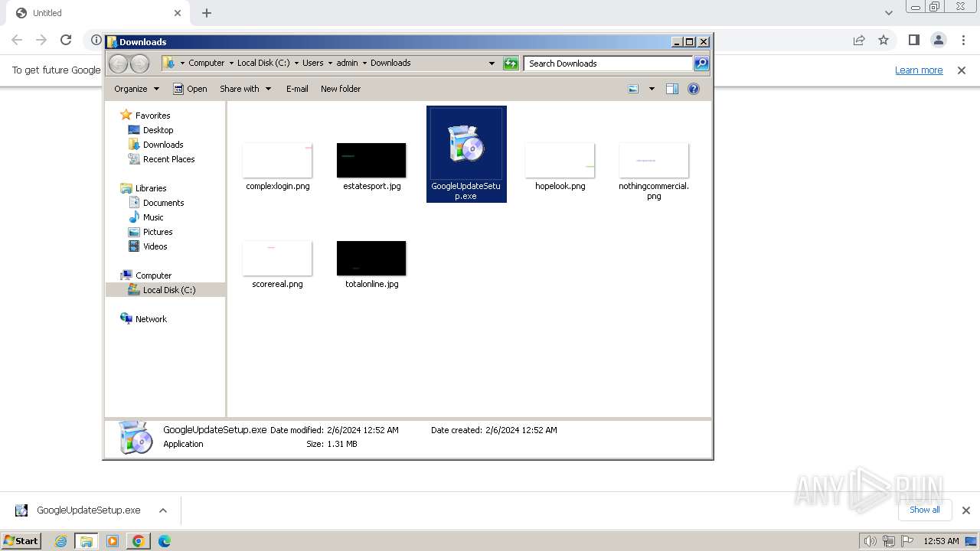Open the Organize dropdown menu
980x551 pixels.
tap(136, 89)
